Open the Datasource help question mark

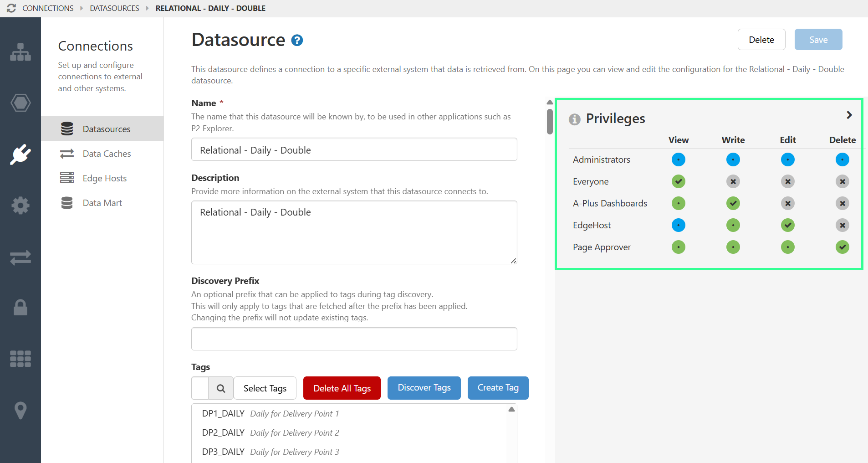click(x=296, y=40)
